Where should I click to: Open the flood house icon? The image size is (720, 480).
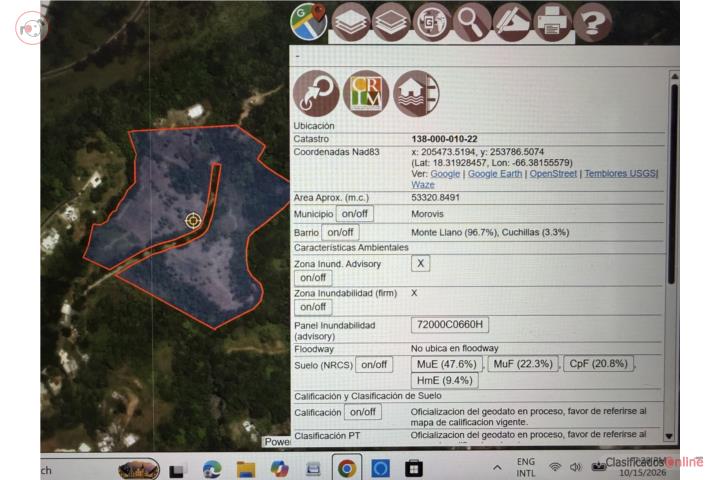pos(416,93)
